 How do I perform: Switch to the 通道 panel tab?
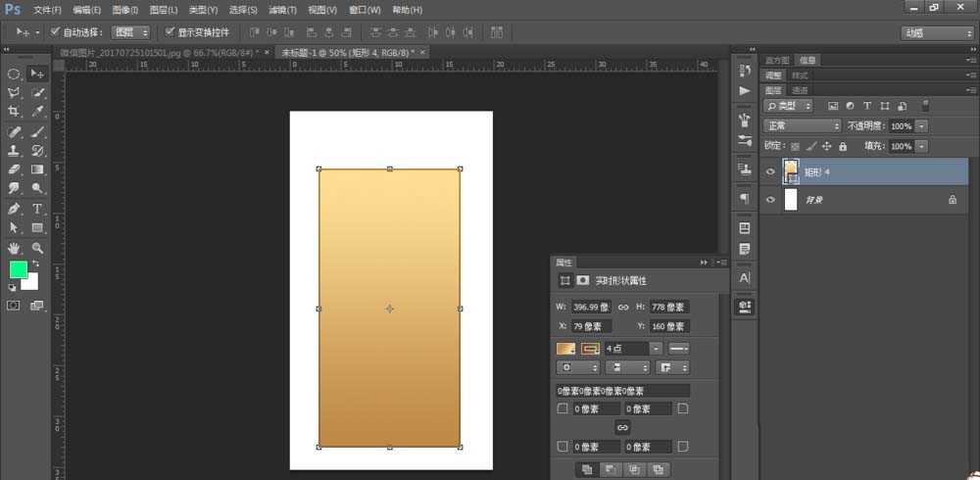click(x=801, y=90)
